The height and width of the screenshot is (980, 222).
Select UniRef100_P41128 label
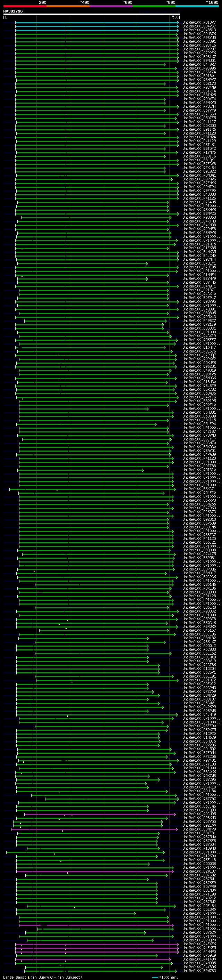click(199, 133)
